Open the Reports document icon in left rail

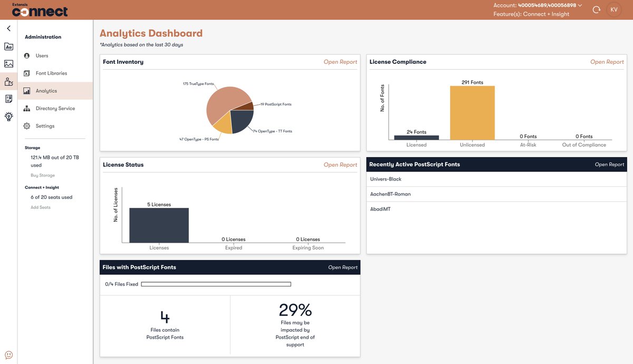pos(8,99)
